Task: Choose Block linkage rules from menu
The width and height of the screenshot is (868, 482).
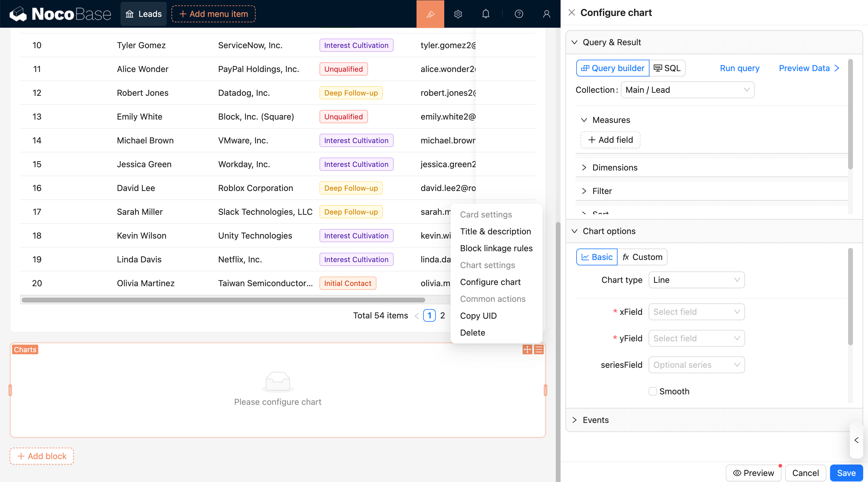Action: pyautogui.click(x=496, y=248)
